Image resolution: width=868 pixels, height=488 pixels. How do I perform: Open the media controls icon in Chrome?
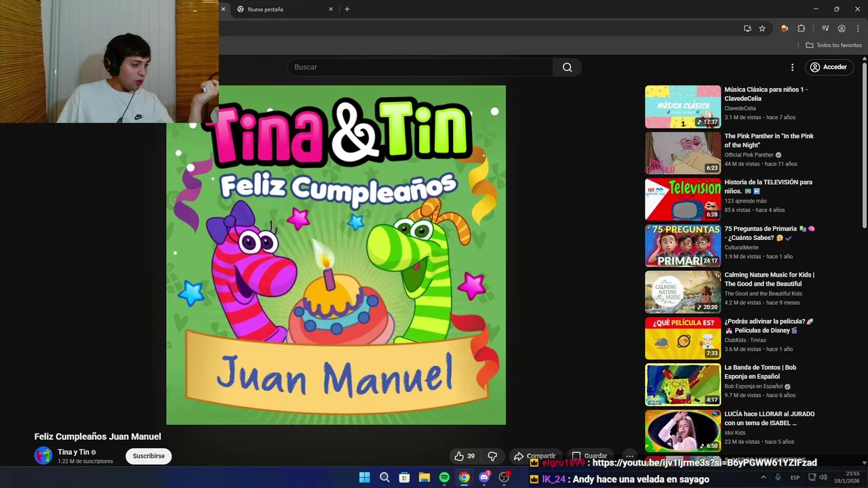825,28
